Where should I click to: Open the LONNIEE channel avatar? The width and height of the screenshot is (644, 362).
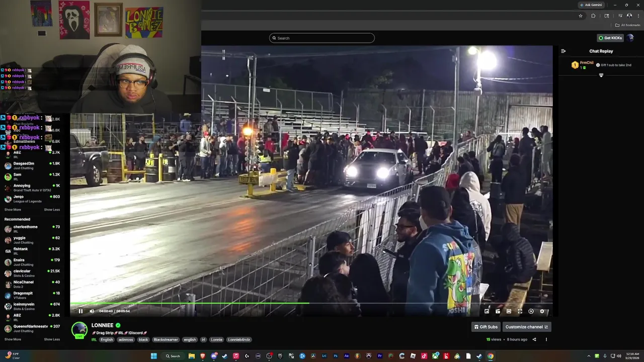[79, 330]
